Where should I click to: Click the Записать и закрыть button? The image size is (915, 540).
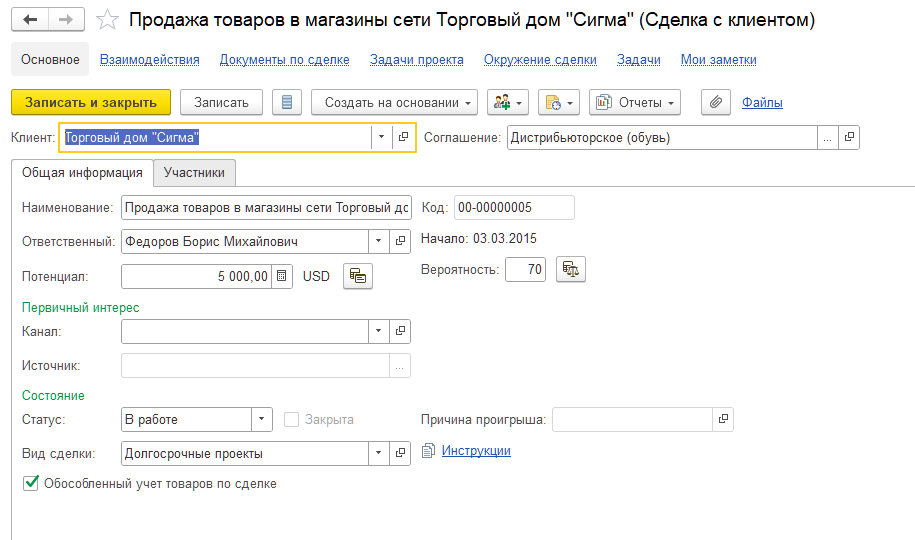tap(91, 102)
